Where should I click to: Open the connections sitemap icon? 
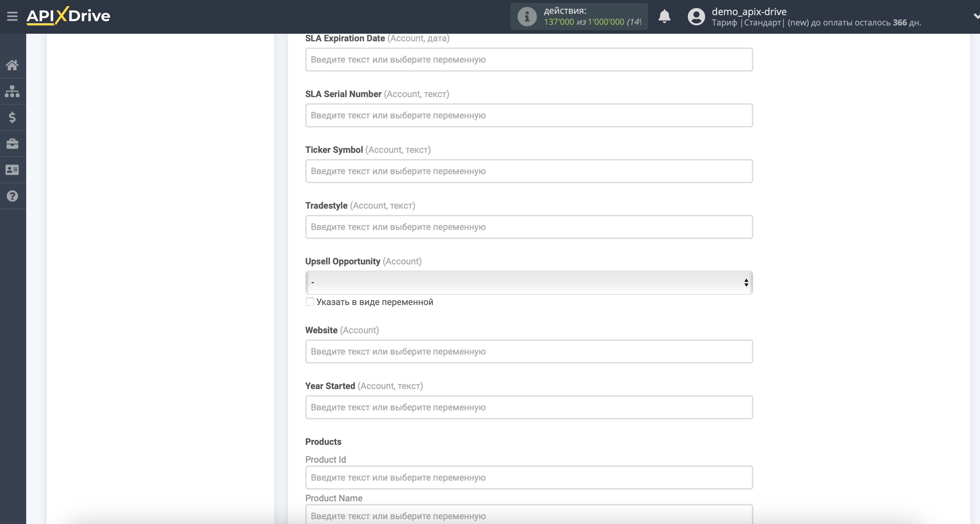[x=12, y=91]
